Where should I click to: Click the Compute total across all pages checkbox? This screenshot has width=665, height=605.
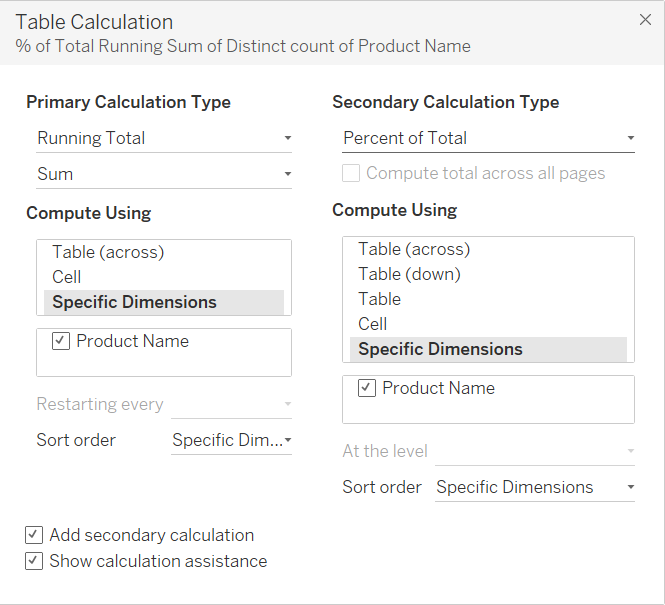pos(351,173)
